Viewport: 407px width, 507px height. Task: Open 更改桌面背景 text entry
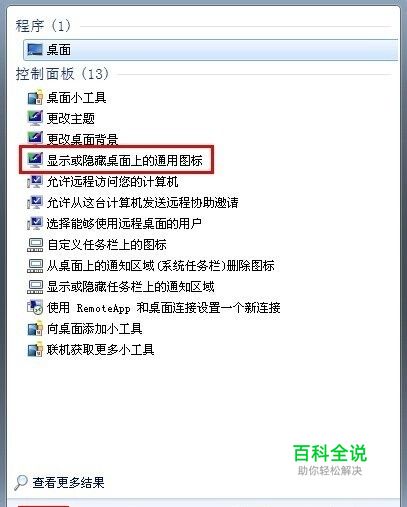coord(82,139)
